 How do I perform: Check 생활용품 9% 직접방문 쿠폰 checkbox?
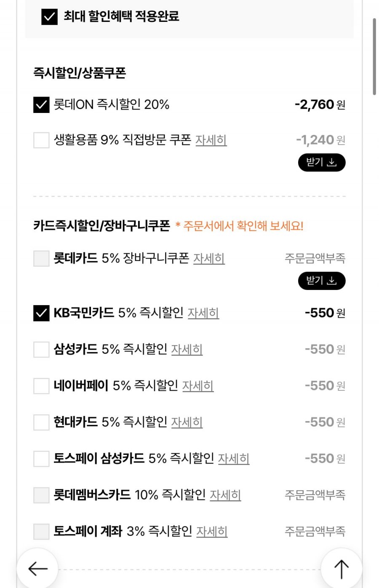(41, 140)
